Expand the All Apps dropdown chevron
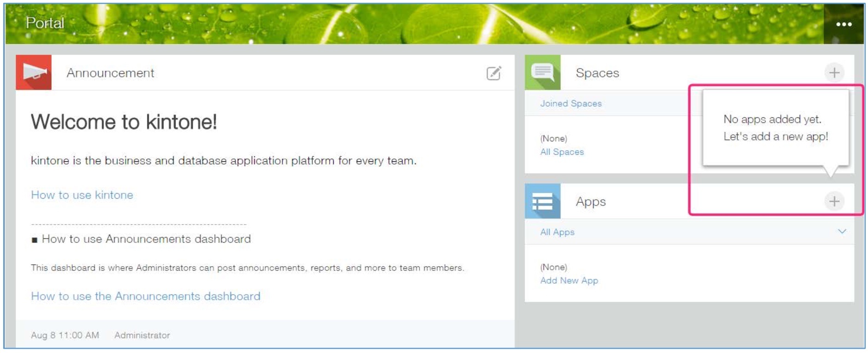Viewport: 868px width, 353px height. pos(842,231)
